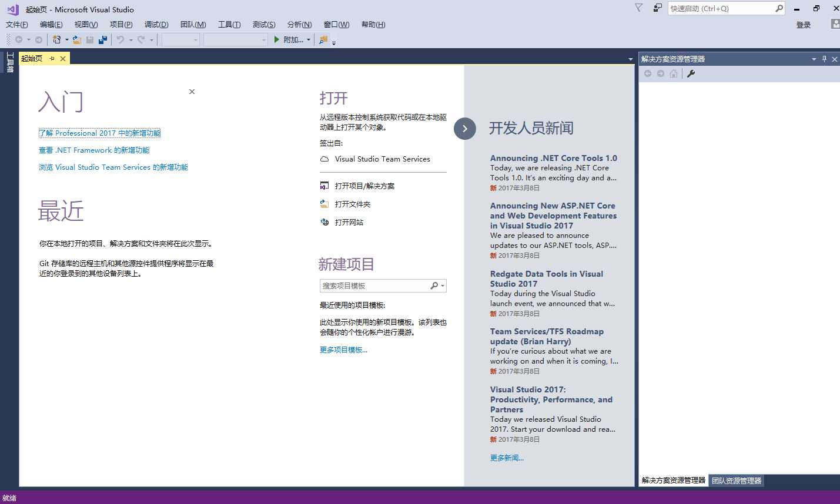Image resolution: width=840 pixels, height=504 pixels.
Task: Open the 调试(D) menu
Action: (156, 25)
